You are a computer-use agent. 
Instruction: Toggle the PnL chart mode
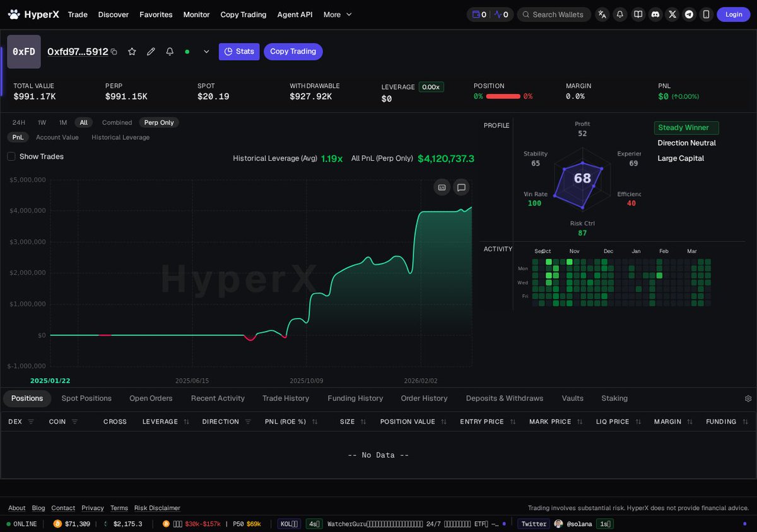(18, 137)
